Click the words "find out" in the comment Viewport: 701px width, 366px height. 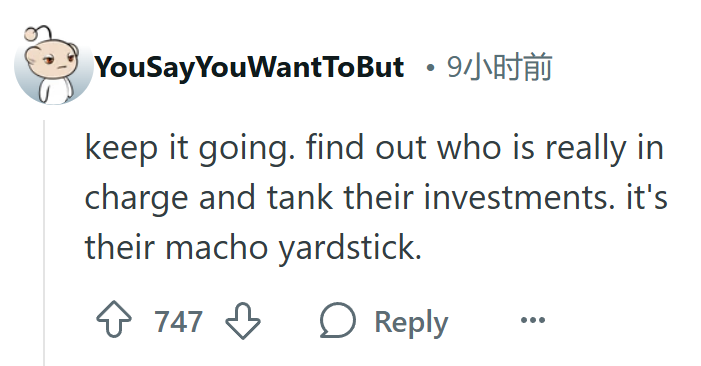[x=366, y=147]
